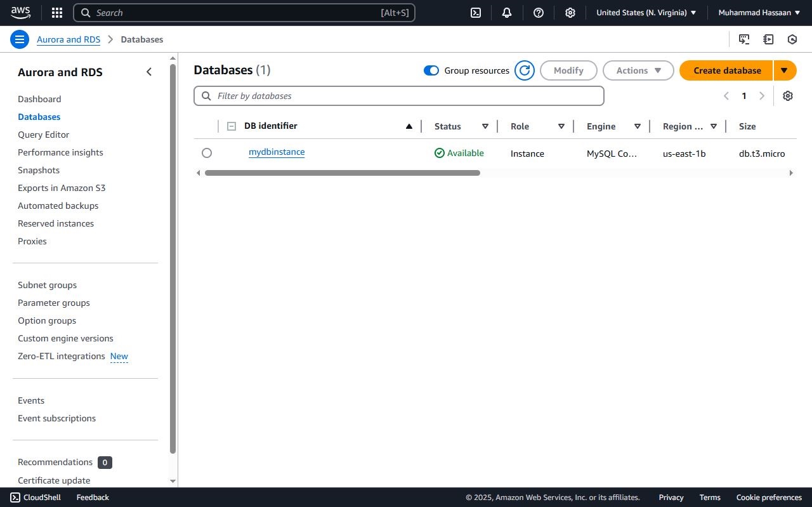The image size is (812, 507).
Task: Open the Terms link
Action: coord(710,497)
